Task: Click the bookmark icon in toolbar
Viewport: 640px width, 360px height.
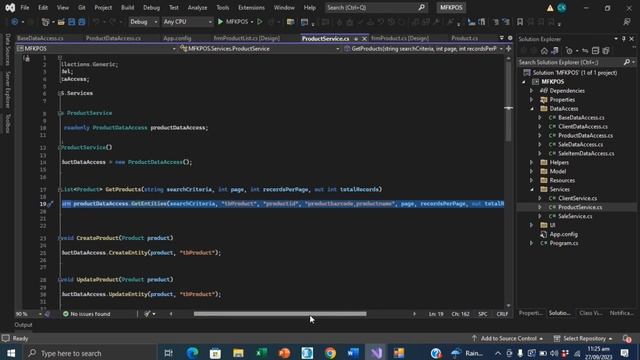Action: click(x=520, y=22)
